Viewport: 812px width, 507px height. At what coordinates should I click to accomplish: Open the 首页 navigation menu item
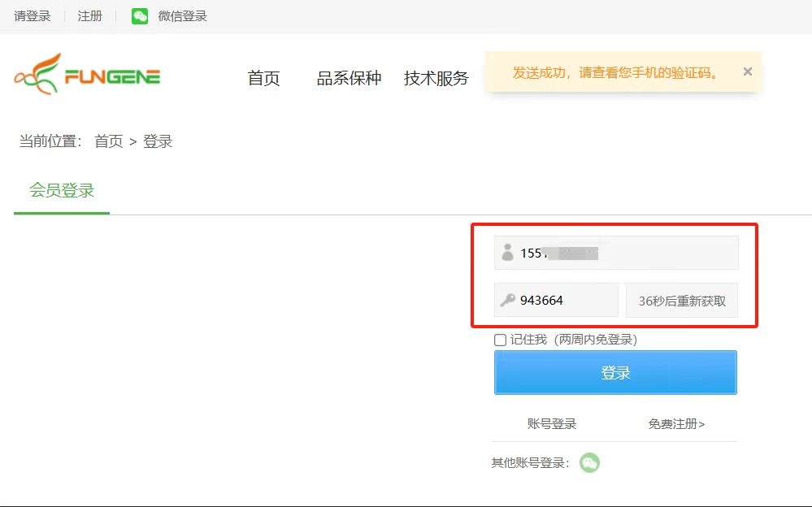[263, 79]
